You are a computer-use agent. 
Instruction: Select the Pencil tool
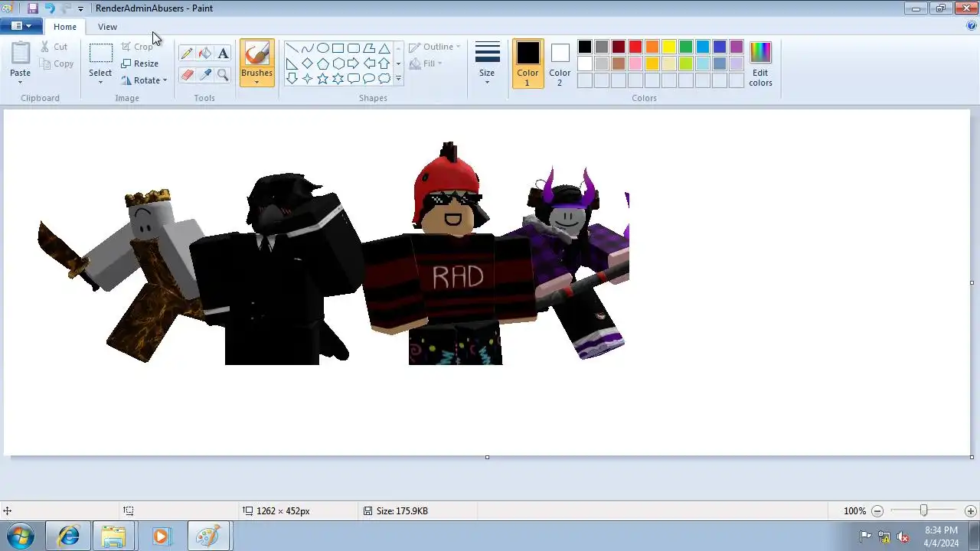[x=187, y=54]
